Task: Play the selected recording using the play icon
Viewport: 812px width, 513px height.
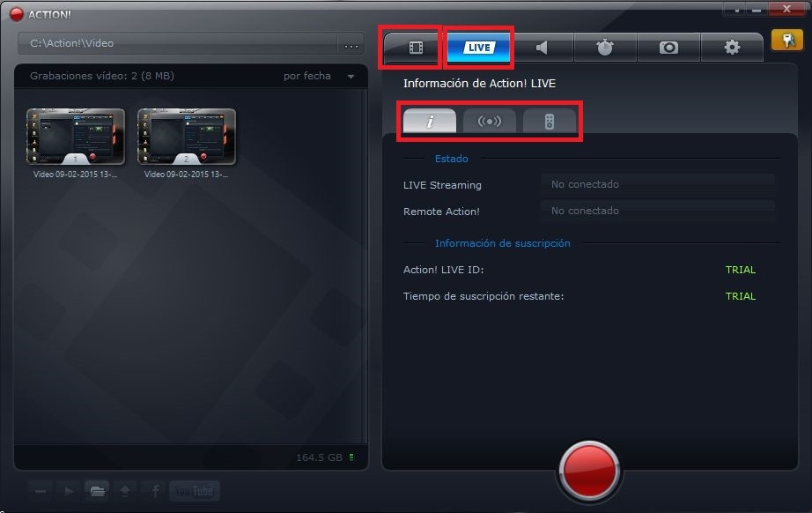Action: pos(69,491)
